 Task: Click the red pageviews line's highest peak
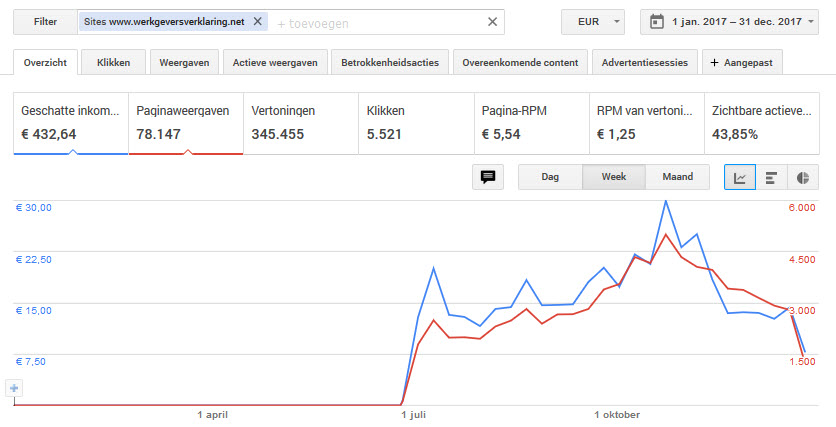click(665, 234)
